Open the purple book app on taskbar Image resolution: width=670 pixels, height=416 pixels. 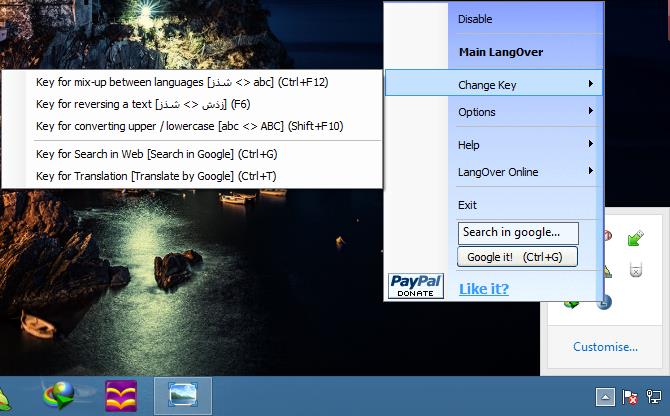click(x=122, y=396)
